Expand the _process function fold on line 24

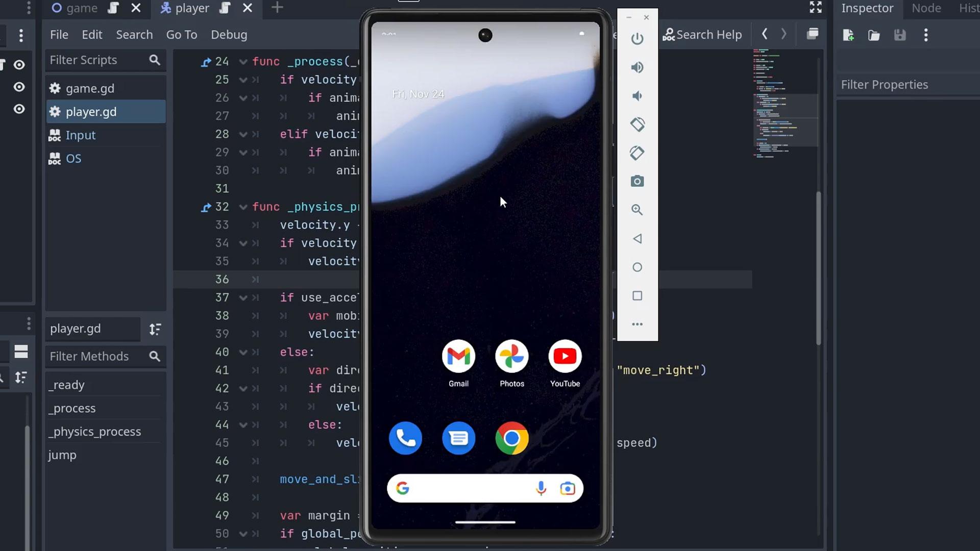click(242, 62)
